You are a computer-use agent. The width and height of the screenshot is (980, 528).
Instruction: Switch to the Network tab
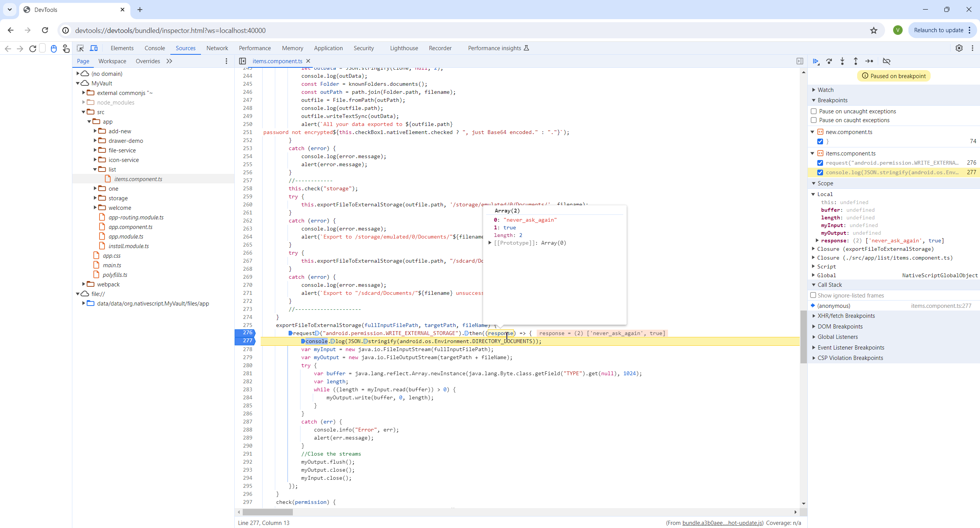click(217, 48)
